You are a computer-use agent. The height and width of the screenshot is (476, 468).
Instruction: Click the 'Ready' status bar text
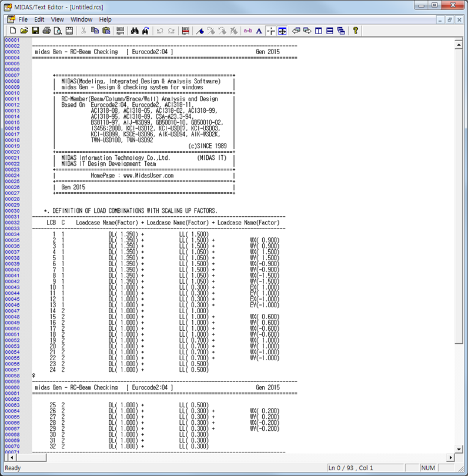tap(13, 468)
